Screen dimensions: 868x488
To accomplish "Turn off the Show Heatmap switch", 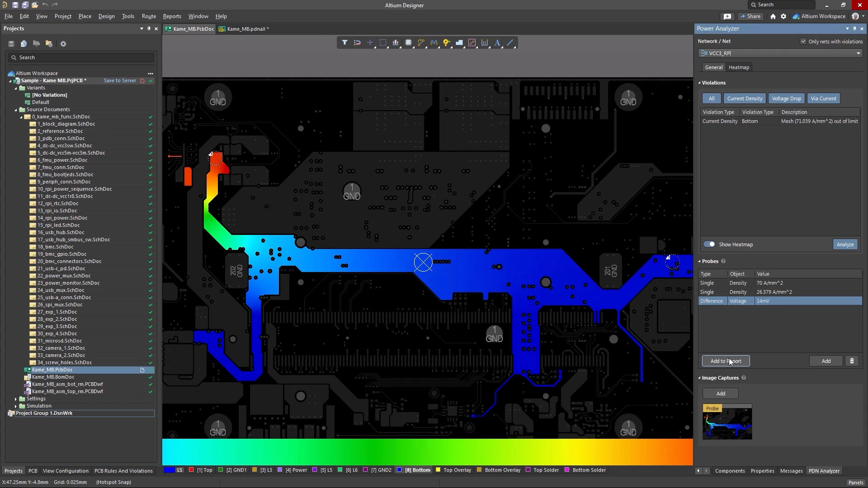I will pyautogui.click(x=709, y=244).
